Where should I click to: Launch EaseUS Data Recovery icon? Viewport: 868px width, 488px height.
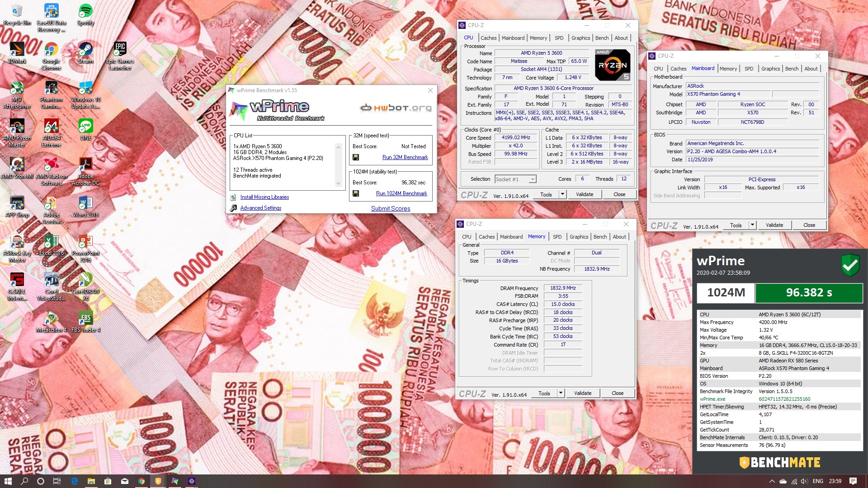tap(52, 18)
